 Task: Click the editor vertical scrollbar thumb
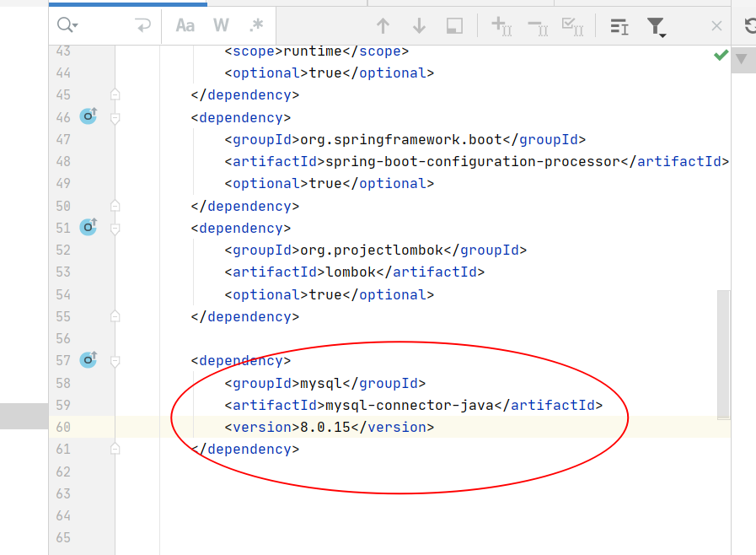click(x=723, y=355)
